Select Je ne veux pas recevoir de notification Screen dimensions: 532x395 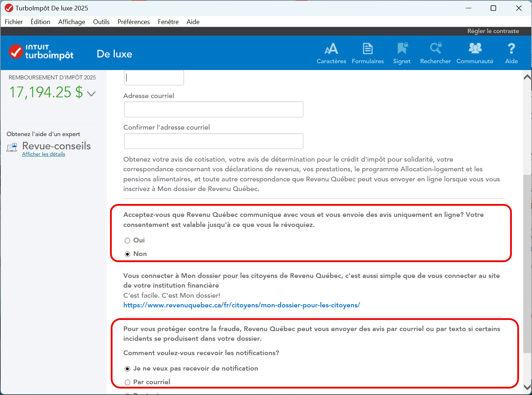point(127,369)
